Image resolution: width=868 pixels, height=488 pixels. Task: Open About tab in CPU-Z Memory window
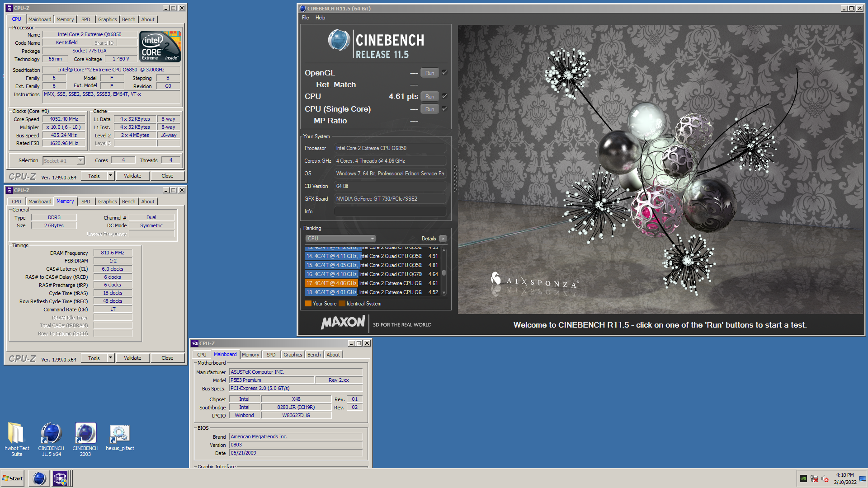[x=148, y=202]
